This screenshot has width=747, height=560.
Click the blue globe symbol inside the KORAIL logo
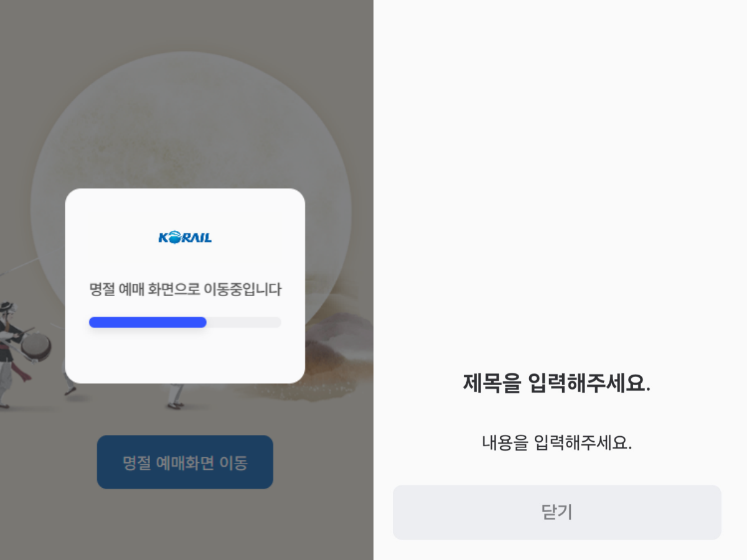tap(176, 236)
